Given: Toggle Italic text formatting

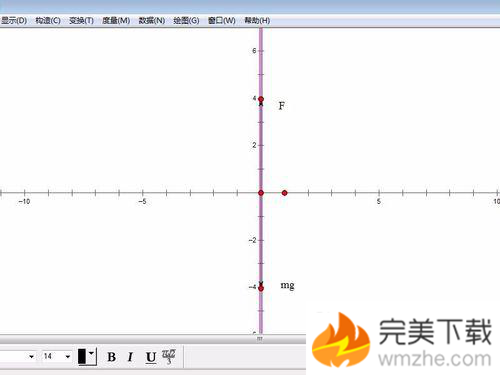Looking at the screenshot, I should [130, 357].
